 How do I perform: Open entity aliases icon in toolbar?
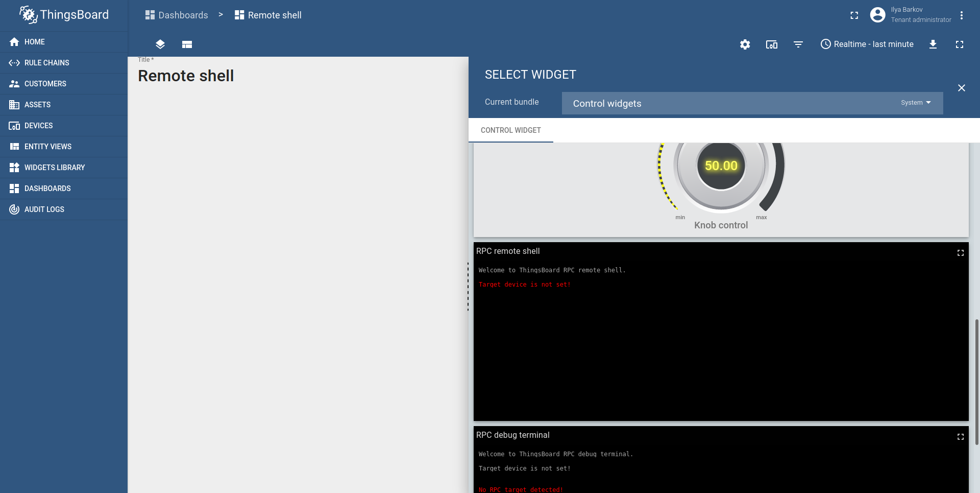(772, 44)
